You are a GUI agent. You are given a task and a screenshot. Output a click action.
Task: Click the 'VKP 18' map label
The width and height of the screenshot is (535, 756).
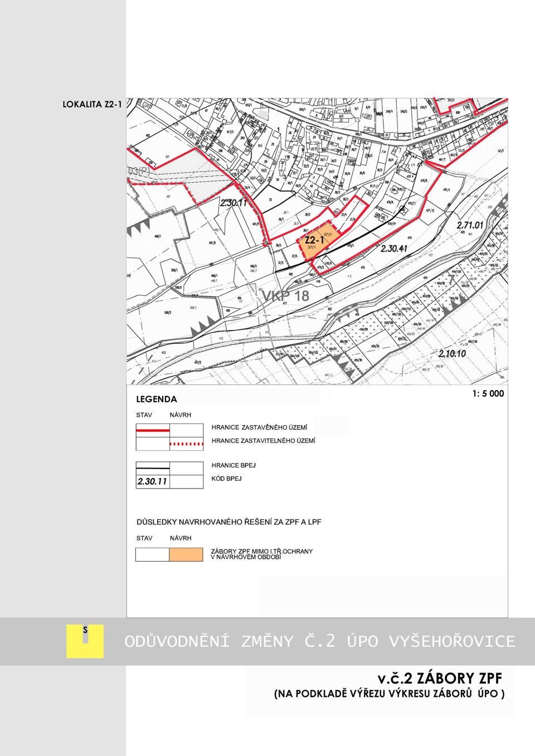pyautogui.click(x=286, y=296)
